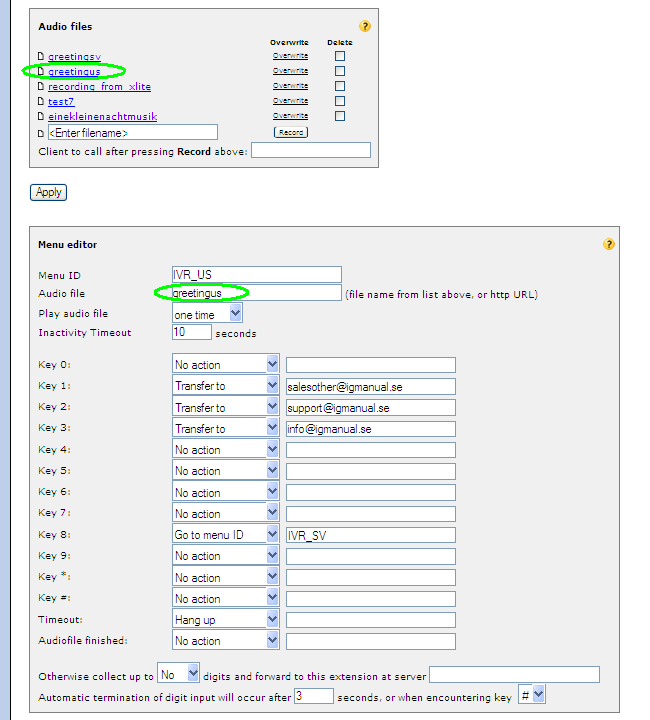The height and width of the screenshot is (720, 650).
Task: Tick the Delete checkbox for greetingsv
Action: pos(340,56)
